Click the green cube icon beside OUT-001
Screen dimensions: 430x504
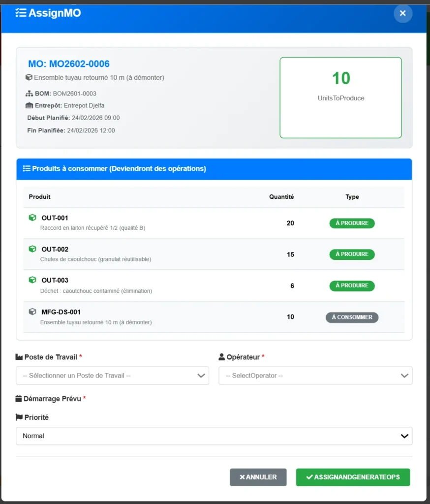[x=32, y=218]
